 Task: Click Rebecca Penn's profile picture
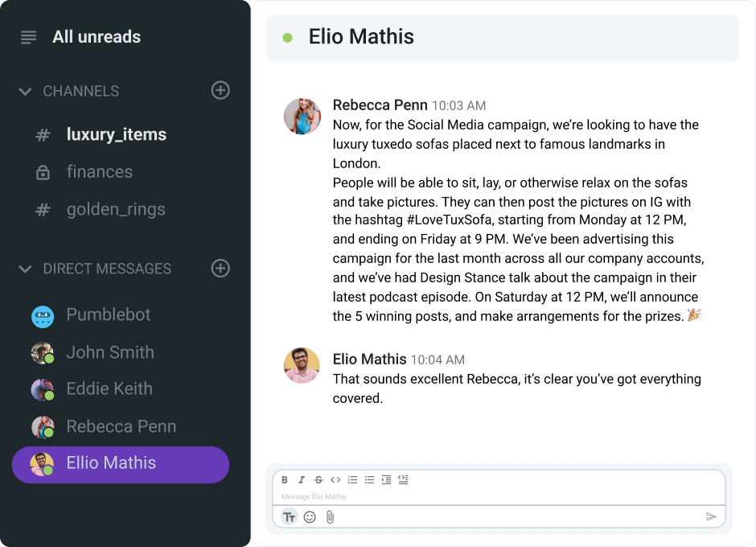pos(302,117)
